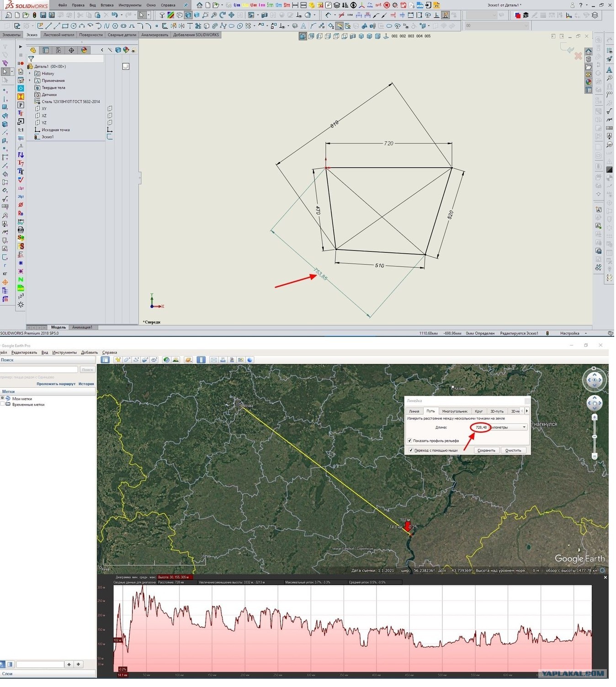616x687 pixels.
Task: Expand the History tree node
Action: [x=30, y=73]
